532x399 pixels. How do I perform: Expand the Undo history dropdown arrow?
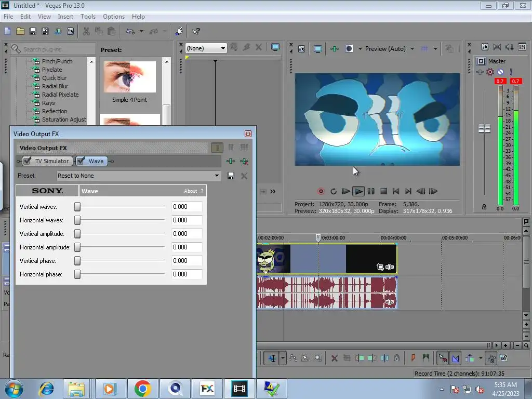coord(141,31)
